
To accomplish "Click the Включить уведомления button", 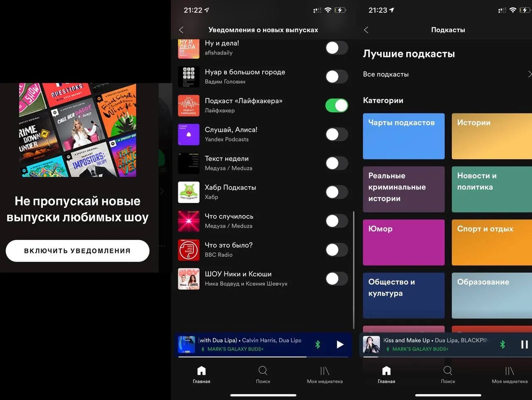I will pyautogui.click(x=78, y=251).
